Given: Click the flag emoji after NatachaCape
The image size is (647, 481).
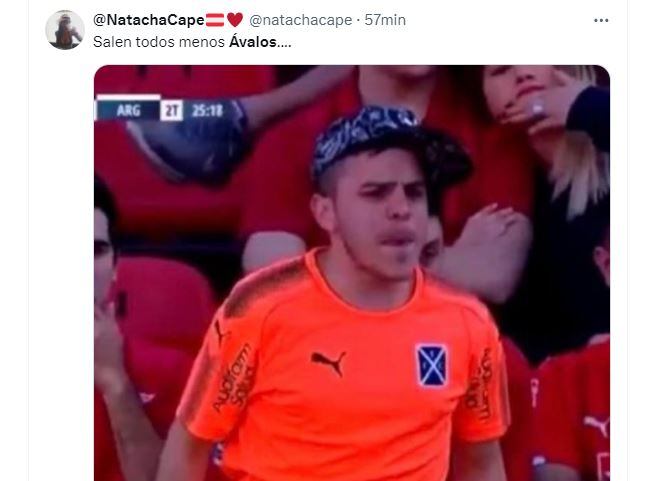Looking at the screenshot, I should 215,20.
